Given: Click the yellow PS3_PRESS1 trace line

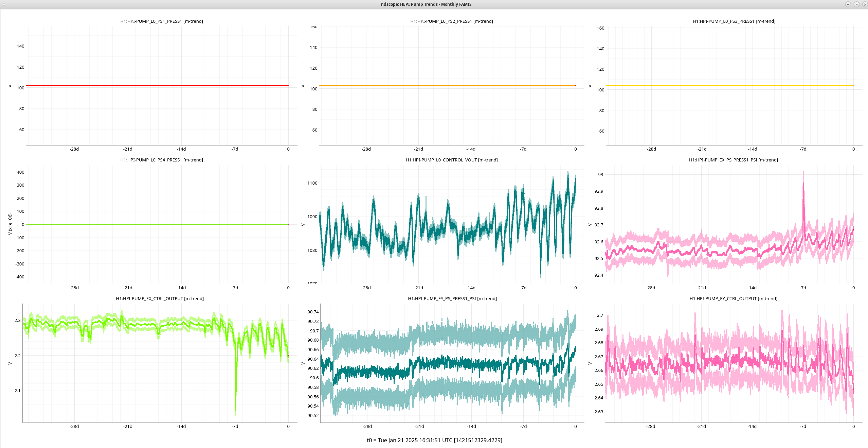Looking at the screenshot, I should [730, 86].
